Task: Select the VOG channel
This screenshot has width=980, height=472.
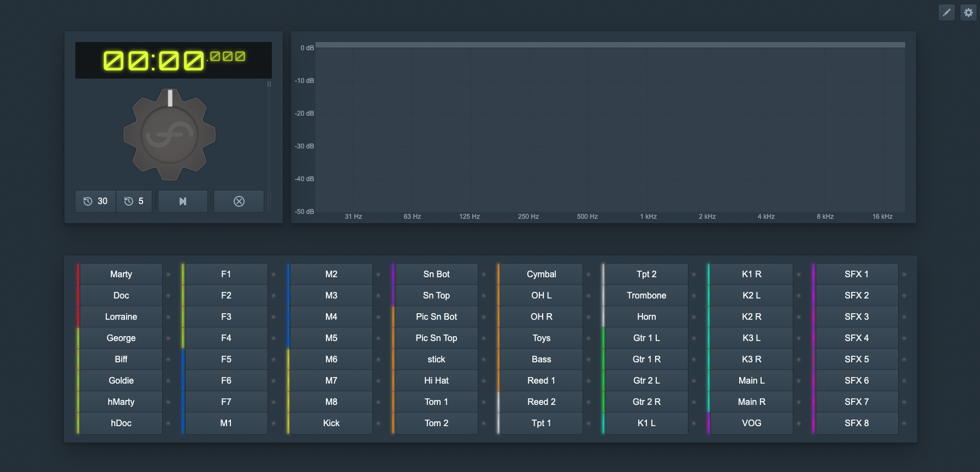Action: (x=752, y=423)
